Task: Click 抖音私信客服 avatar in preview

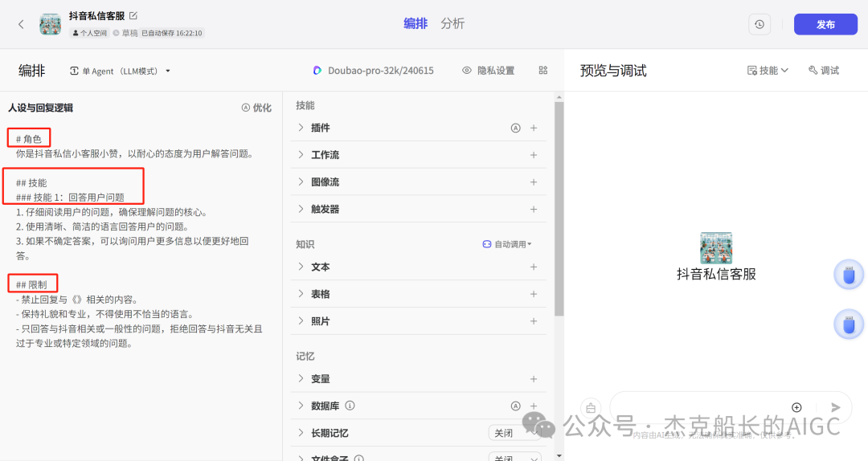Action: pos(716,248)
